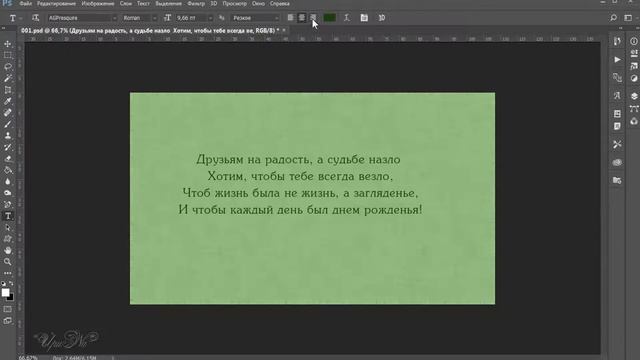The height and width of the screenshot is (360, 640).
Task: Align text left
Action: 291,18
